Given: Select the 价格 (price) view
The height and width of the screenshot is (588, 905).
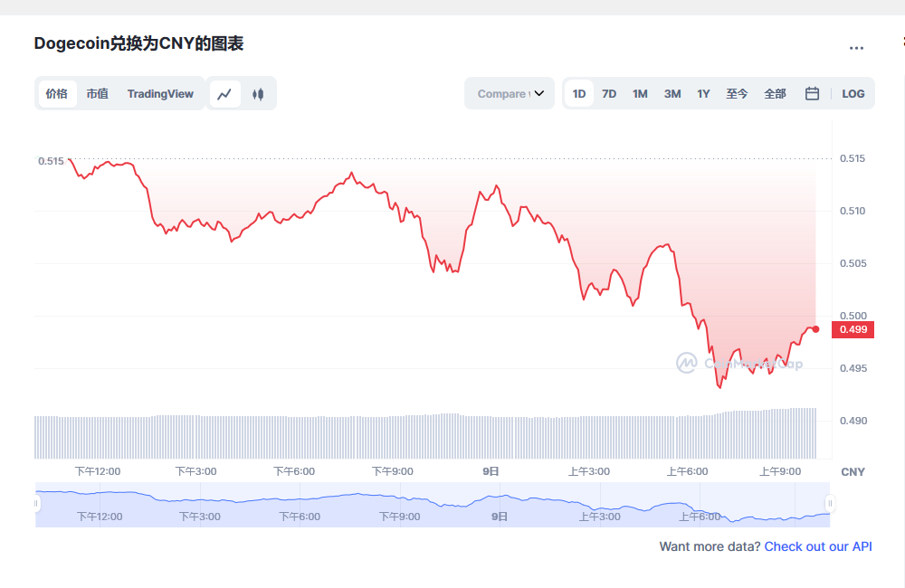Looking at the screenshot, I should [57, 93].
